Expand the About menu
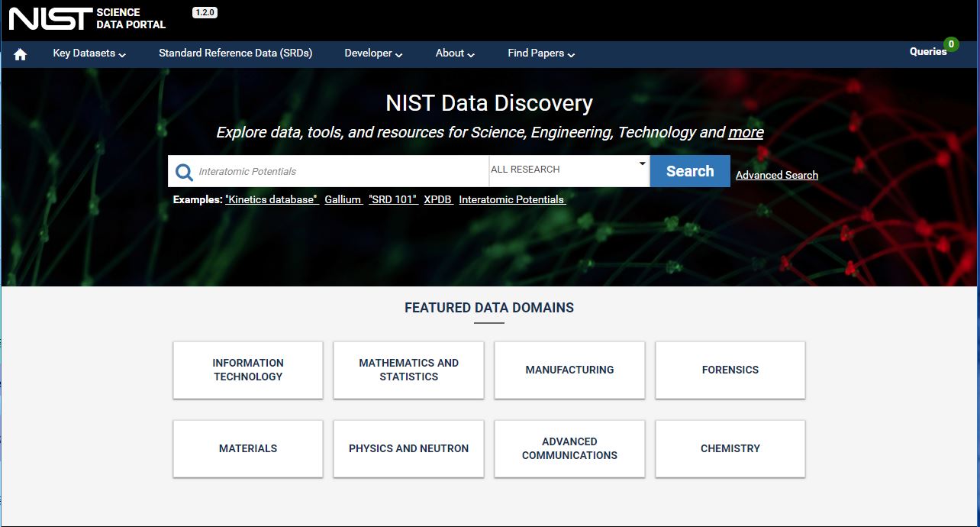The image size is (980, 527). coord(455,53)
